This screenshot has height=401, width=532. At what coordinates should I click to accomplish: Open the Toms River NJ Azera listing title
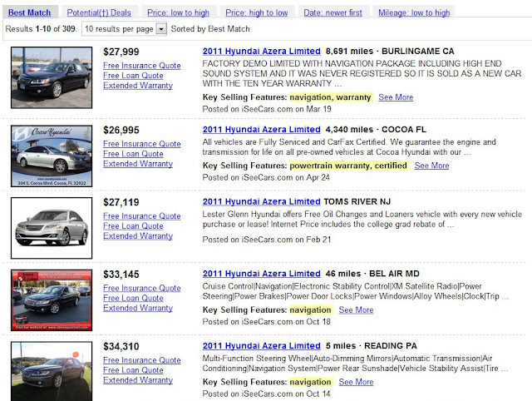(x=262, y=201)
